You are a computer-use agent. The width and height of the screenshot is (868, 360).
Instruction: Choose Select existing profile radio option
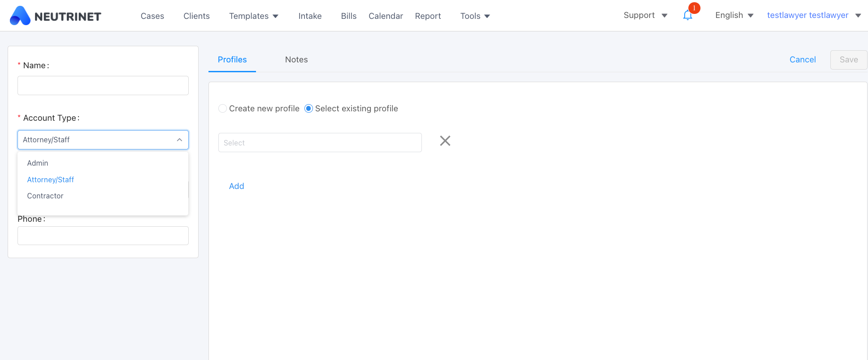point(308,109)
